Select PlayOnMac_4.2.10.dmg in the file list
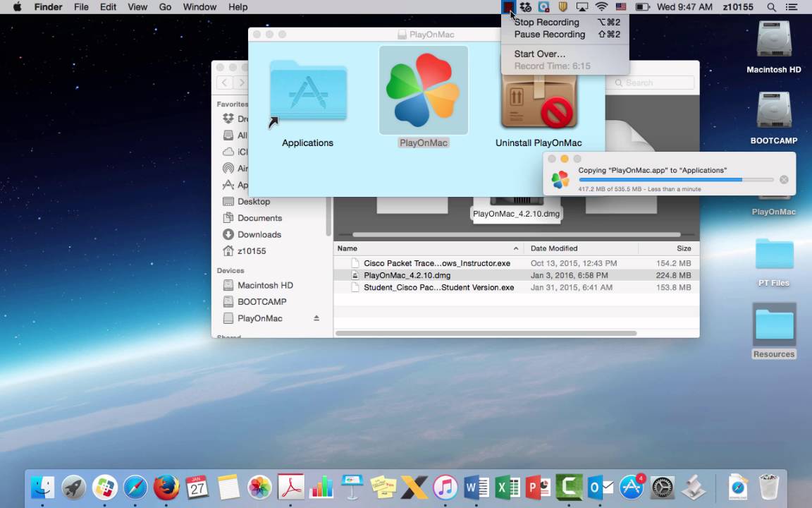 pyautogui.click(x=516, y=275)
